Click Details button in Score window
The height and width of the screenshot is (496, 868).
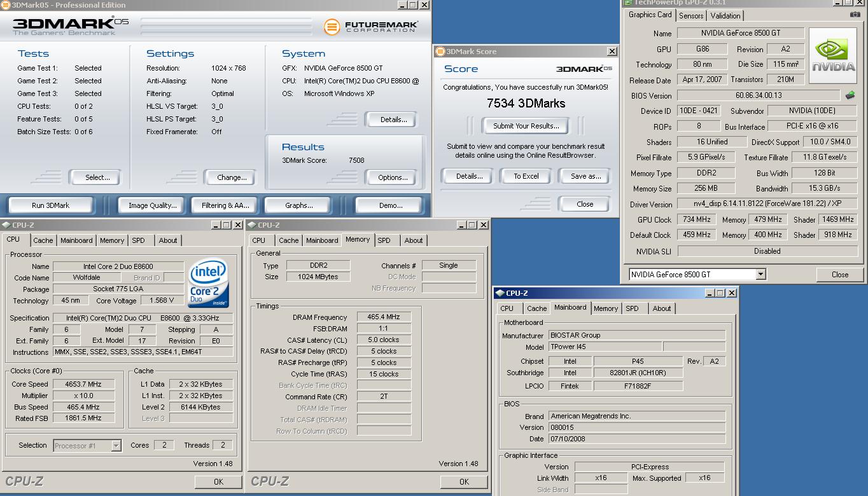pos(469,176)
